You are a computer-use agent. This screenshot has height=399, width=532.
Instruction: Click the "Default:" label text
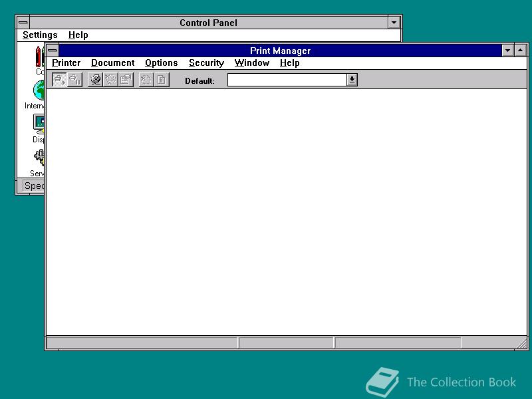[199, 80]
